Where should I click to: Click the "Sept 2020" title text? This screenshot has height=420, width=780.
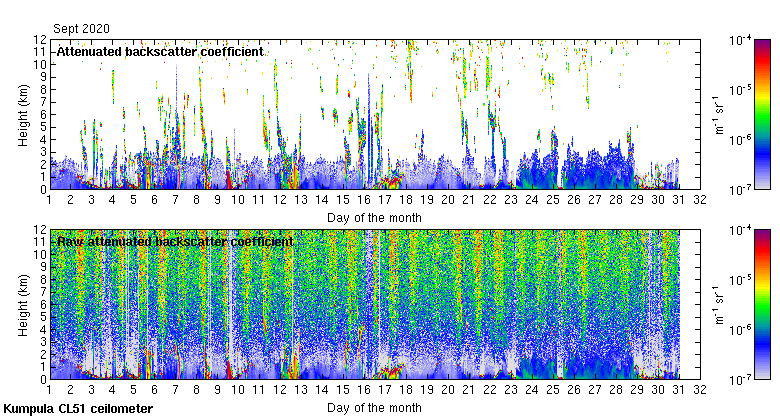click(81, 28)
